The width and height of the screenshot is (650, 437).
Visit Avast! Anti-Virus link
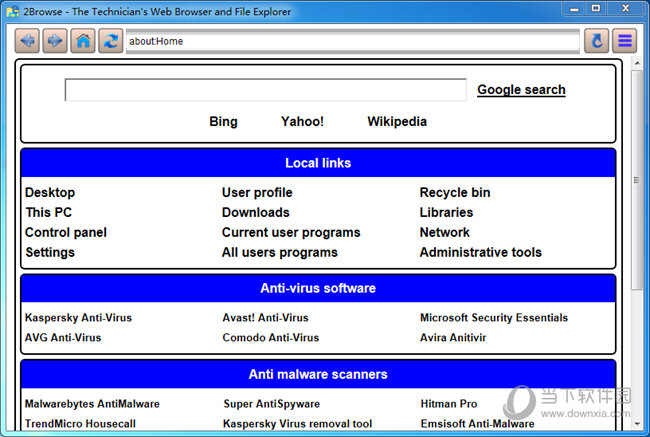(265, 318)
